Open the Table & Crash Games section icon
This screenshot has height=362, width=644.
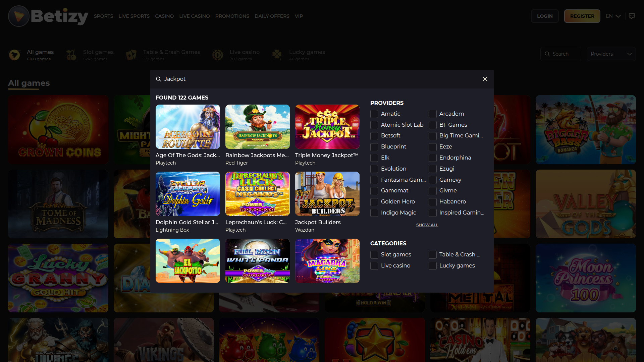(x=131, y=55)
